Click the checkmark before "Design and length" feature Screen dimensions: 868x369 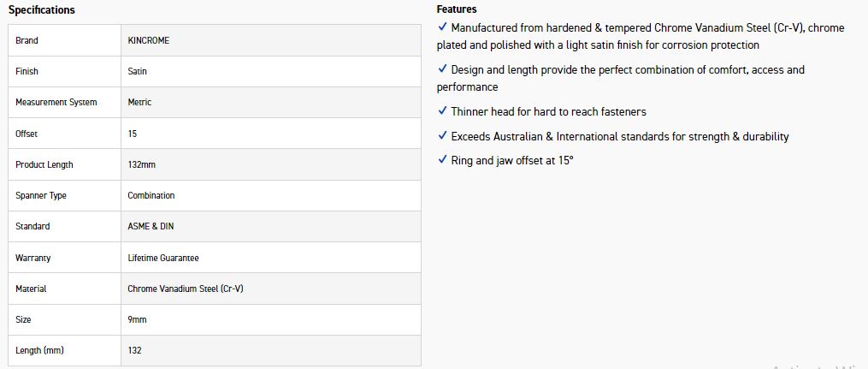[442, 69]
